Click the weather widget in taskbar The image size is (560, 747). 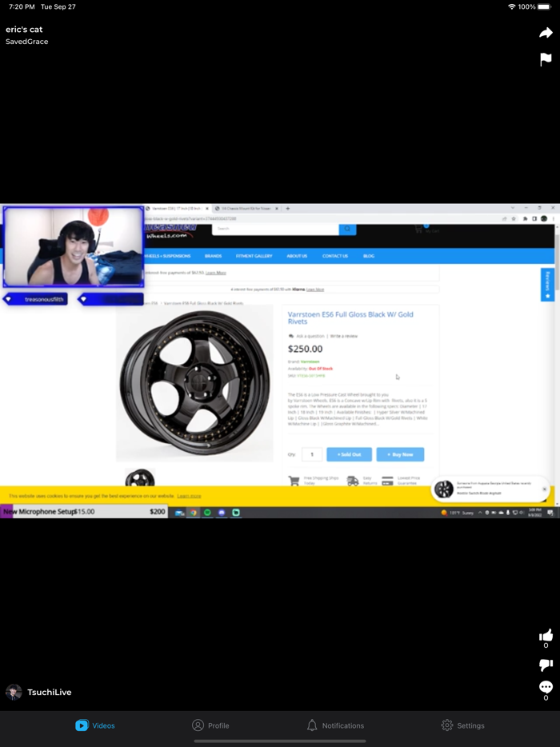pyautogui.click(x=457, y=513)
